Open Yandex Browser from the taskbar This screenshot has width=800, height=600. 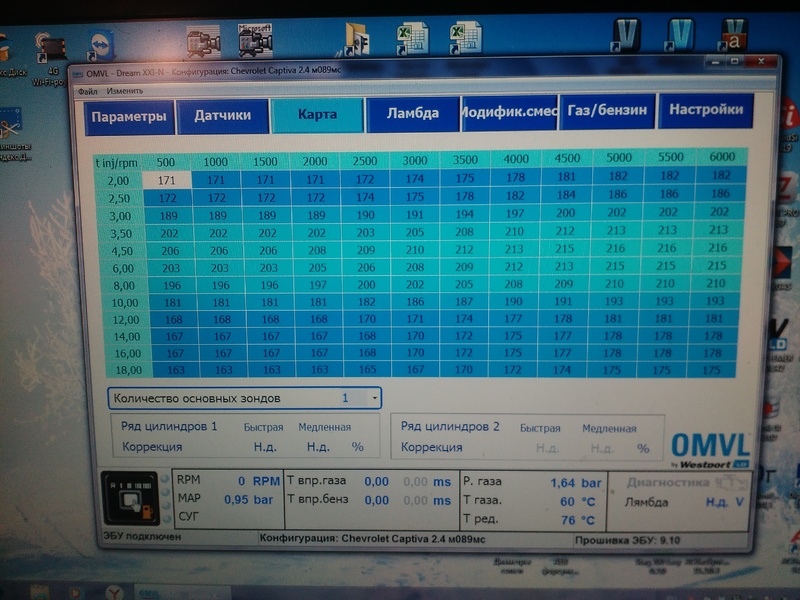pyautogui.click(x=113, y=592)
